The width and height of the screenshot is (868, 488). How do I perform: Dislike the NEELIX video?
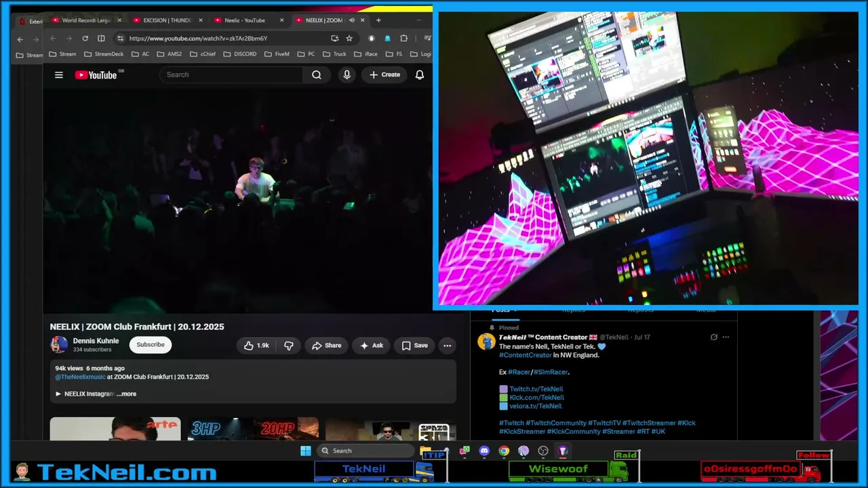coord(288,346)
